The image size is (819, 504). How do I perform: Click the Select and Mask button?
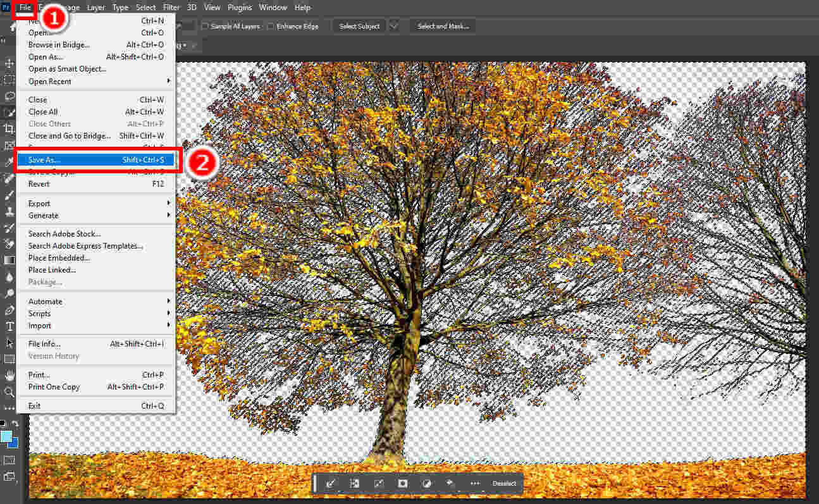click(x=443, y=27)
